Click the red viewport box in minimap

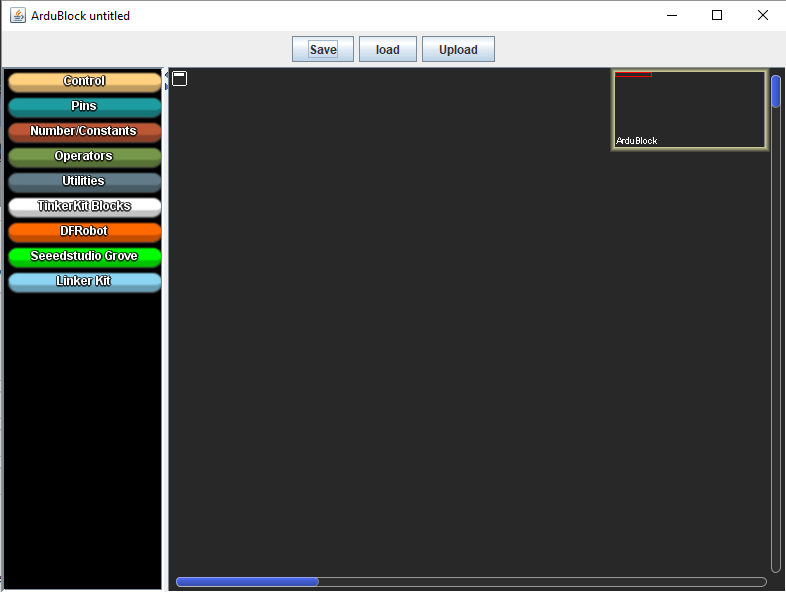(633, 75)
